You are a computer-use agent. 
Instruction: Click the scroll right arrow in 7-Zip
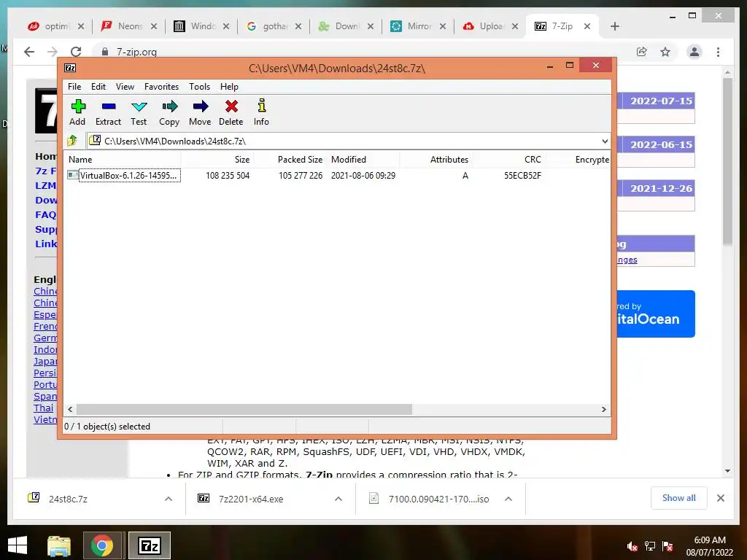[603, 409]
